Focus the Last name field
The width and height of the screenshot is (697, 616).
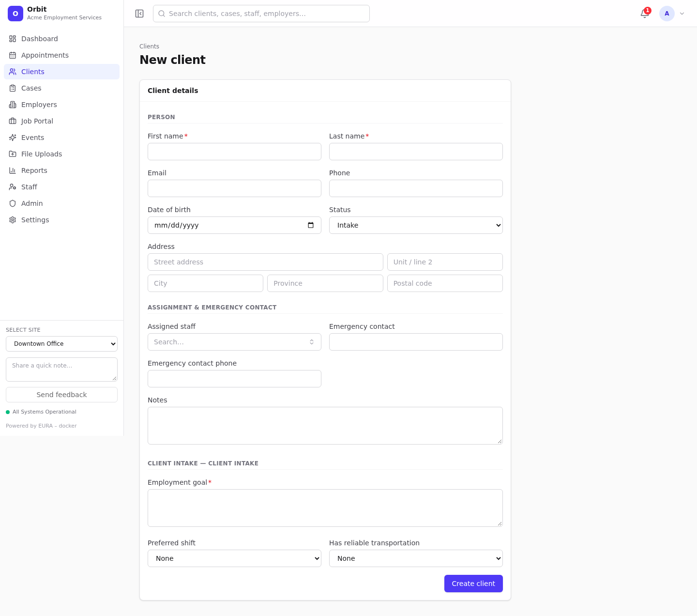pos(416,152)
